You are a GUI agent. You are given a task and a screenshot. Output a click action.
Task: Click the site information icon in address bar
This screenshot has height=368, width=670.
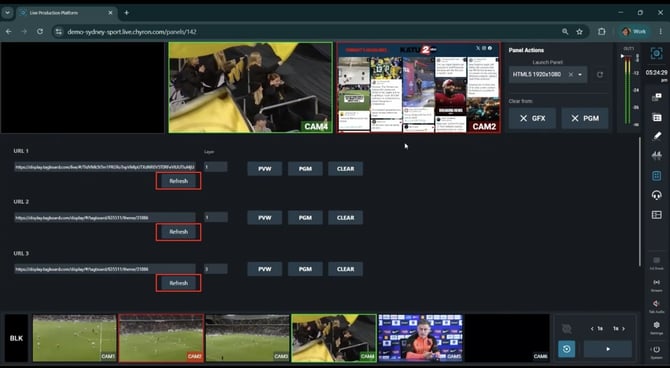59,32
